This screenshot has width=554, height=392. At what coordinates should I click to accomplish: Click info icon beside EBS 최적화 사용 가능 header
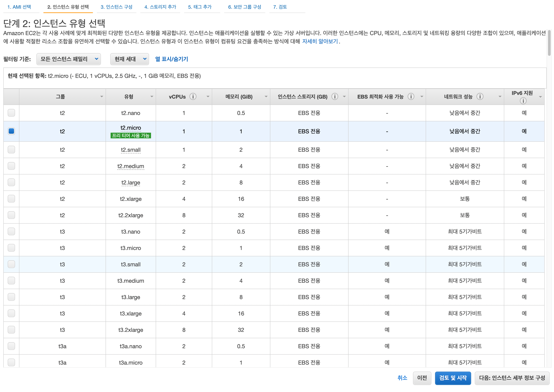[411, 97]
